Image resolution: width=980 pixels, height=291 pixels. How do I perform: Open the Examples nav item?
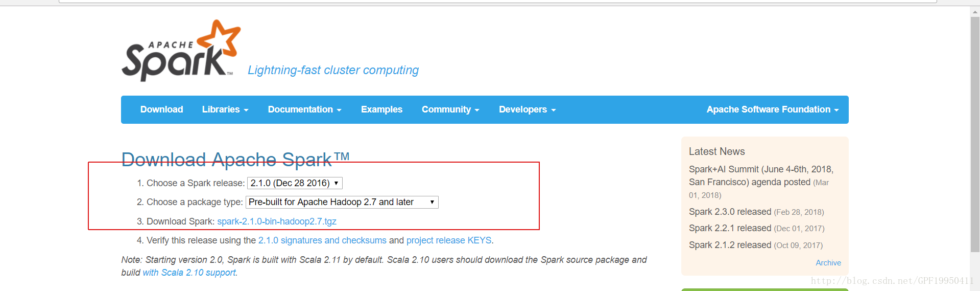pos(381,109)
